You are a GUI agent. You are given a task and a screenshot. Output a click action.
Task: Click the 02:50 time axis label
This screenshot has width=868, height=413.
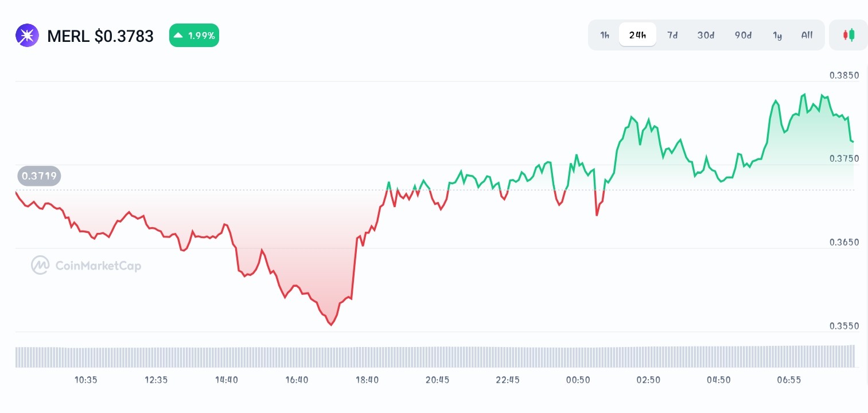coord(648,380)
